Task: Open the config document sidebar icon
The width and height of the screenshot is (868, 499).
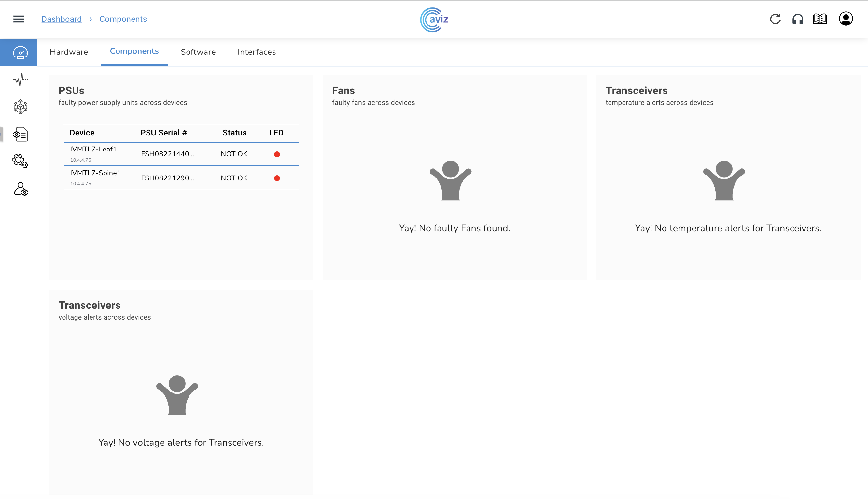Action: point(20,134)
